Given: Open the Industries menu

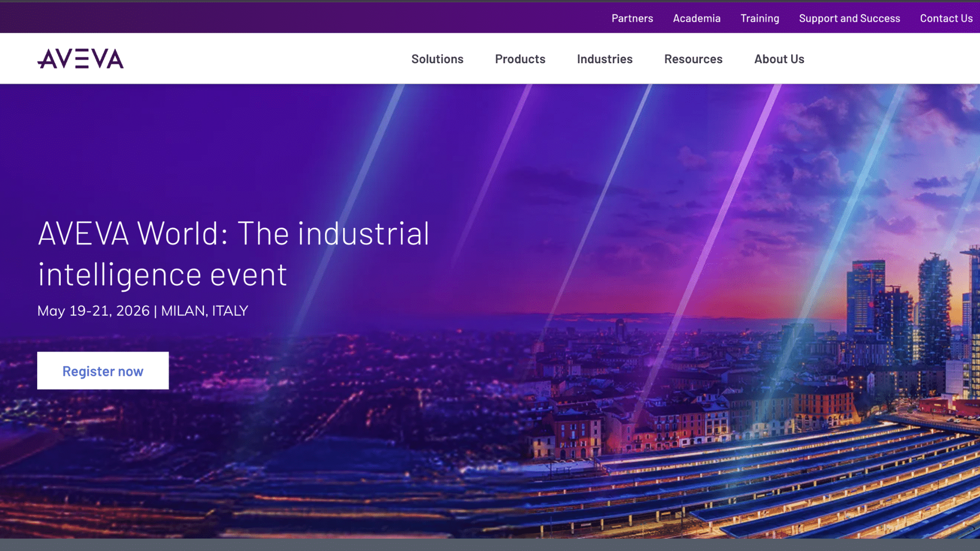Looking at the screenshot, I should coord(605,59).
